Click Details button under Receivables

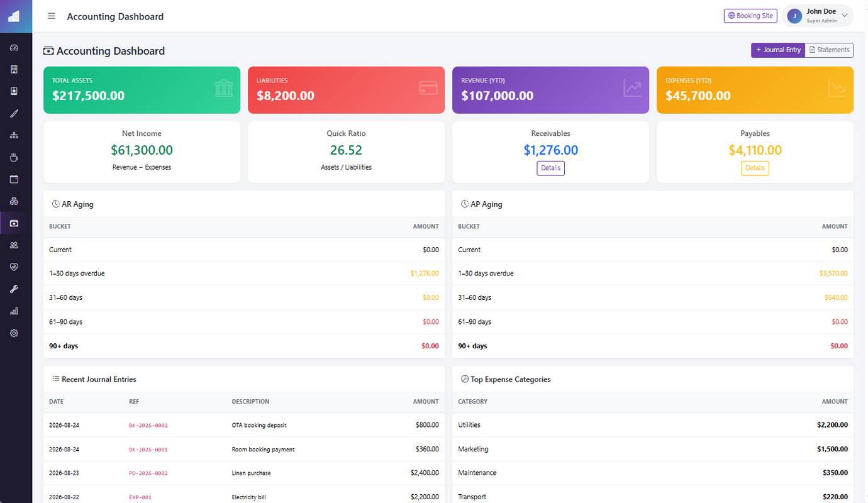click(550, 168)
